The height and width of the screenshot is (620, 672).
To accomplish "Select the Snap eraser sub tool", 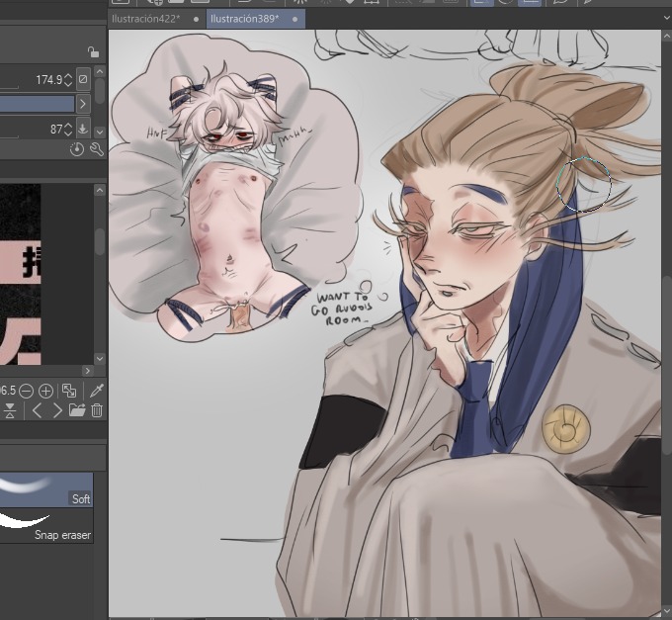I will point(46,526).
